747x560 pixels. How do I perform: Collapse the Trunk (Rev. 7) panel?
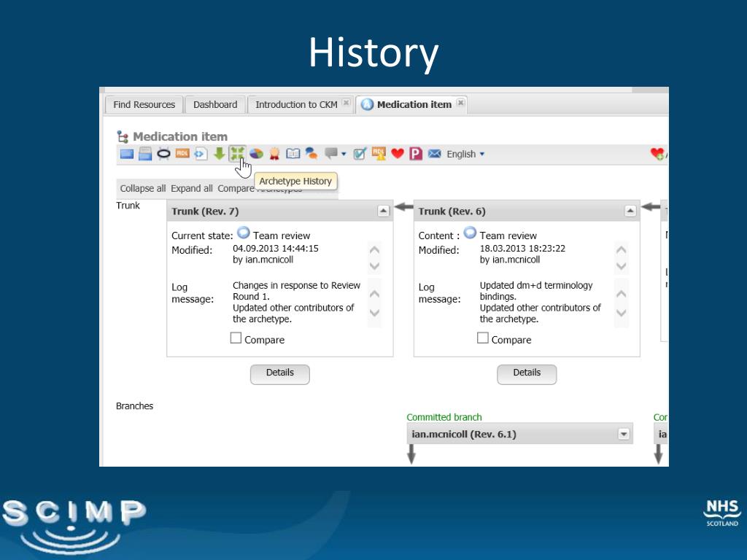click(x=384, y=211)
